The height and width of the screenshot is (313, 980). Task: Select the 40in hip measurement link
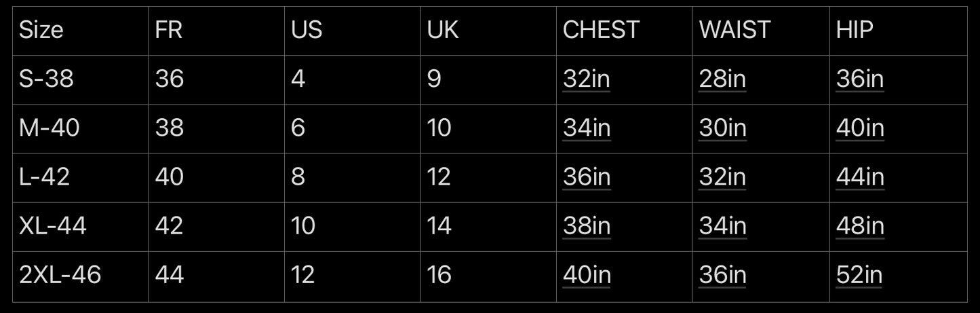pos(860,128)
